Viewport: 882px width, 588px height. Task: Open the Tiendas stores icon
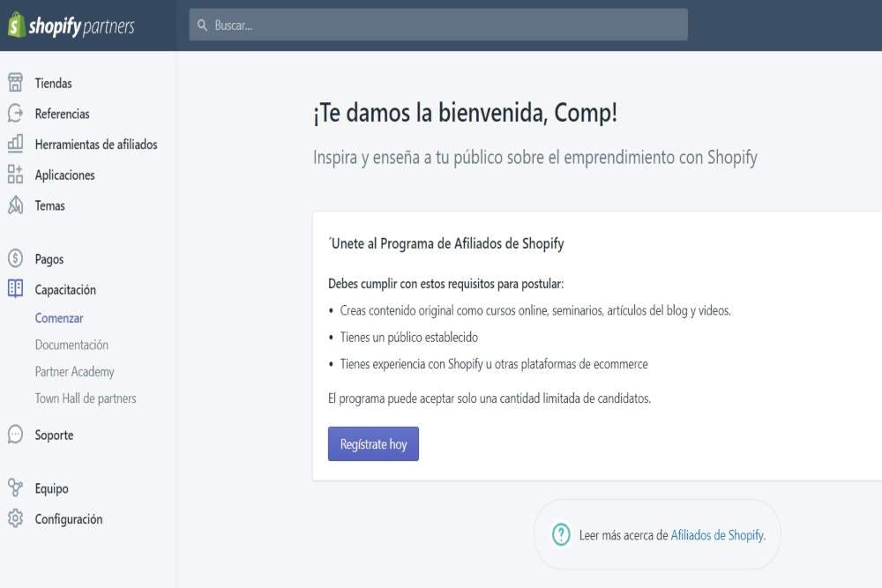15,83
